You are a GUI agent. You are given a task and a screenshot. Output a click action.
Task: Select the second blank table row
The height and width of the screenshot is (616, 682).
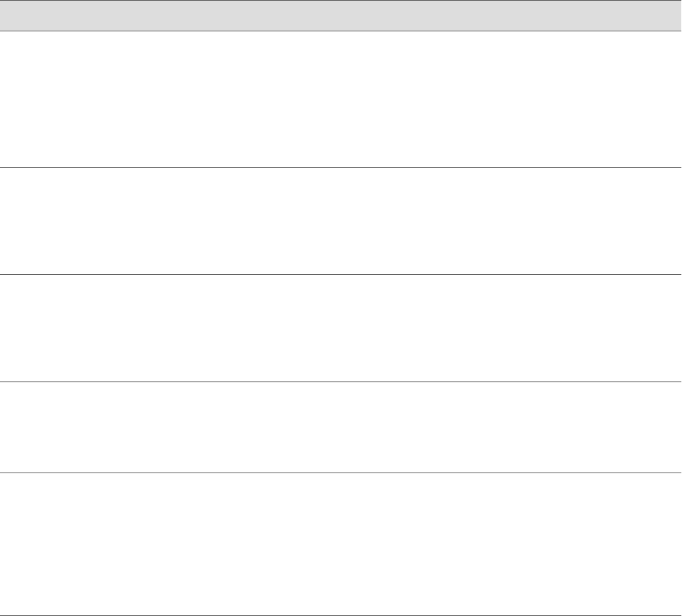(341, 221)
